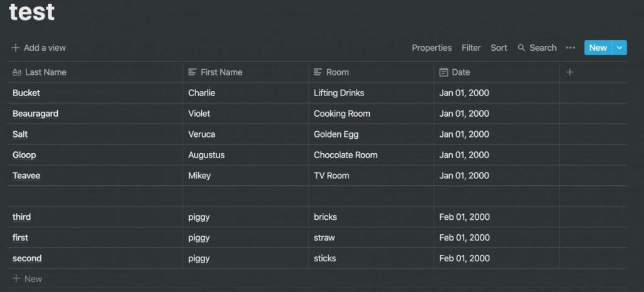Click the text icon beside Room header

coord(318,72)
